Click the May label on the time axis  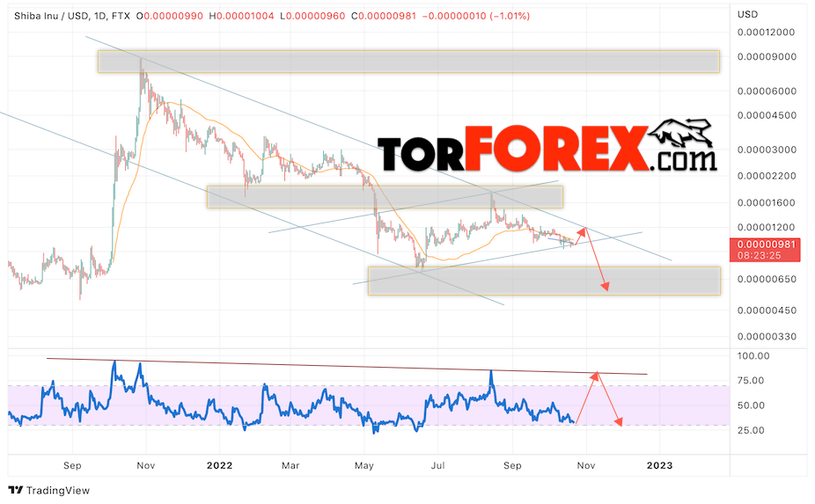tap(363, 465)
